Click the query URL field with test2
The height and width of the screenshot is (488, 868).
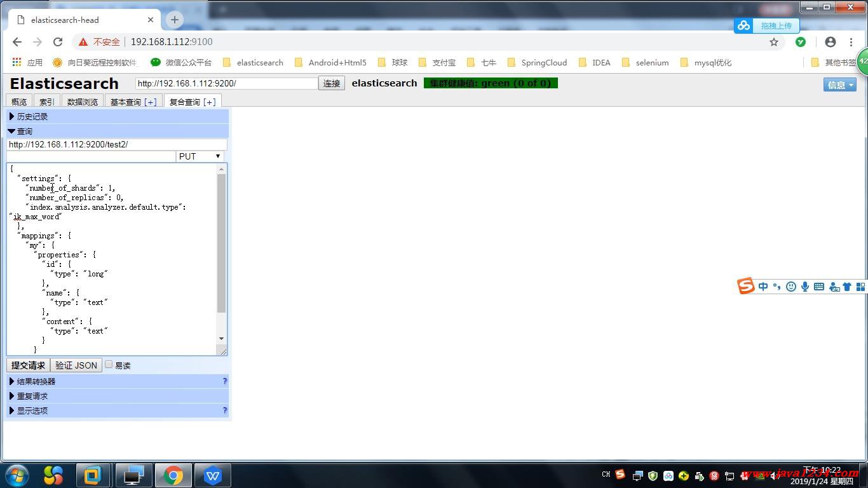tap(117, 144)
